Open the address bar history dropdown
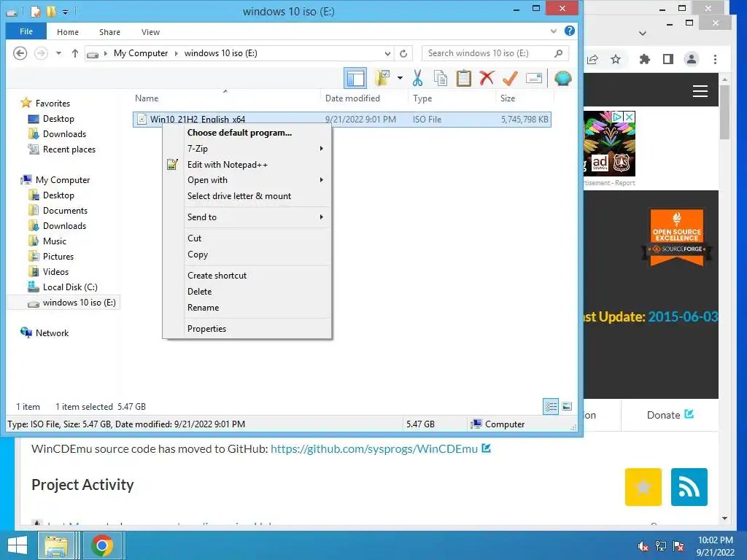 (x=388, y=53)
